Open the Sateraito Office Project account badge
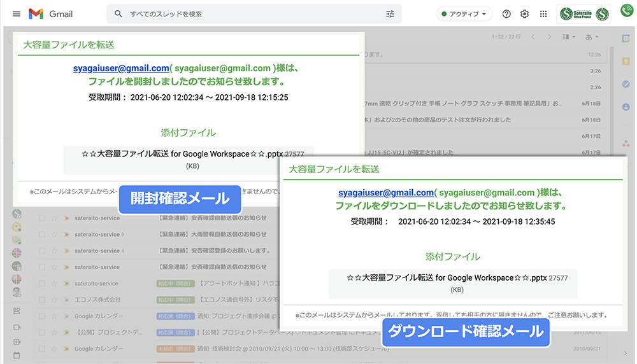 pos(584,14)
